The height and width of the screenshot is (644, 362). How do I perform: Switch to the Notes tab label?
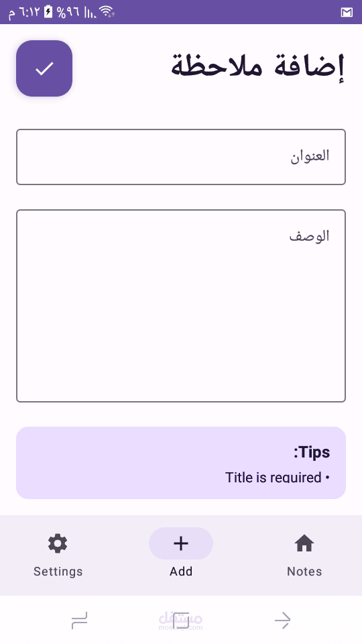coord(304,572)
